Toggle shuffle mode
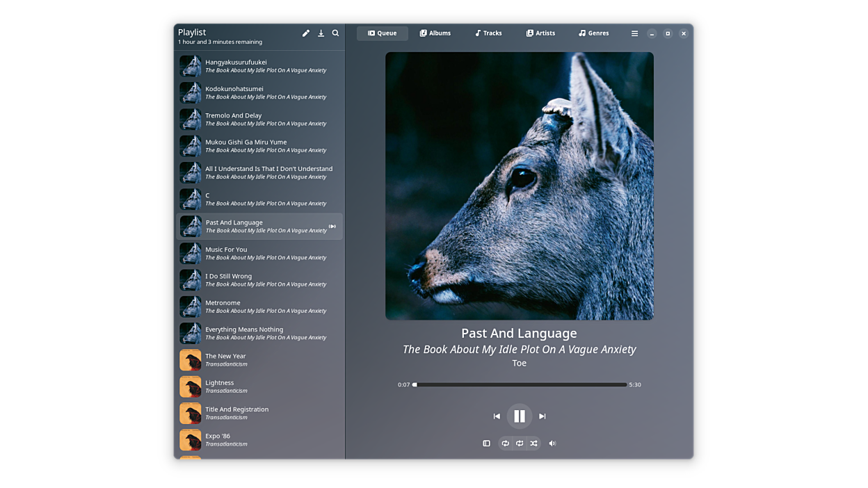Screen dimensions: 868x488 pos(534,444)
